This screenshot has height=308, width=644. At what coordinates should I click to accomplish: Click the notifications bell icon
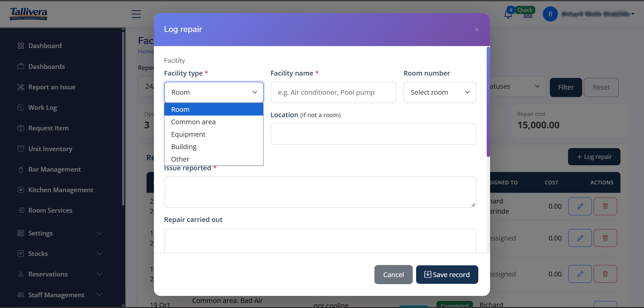pos(508,14)
